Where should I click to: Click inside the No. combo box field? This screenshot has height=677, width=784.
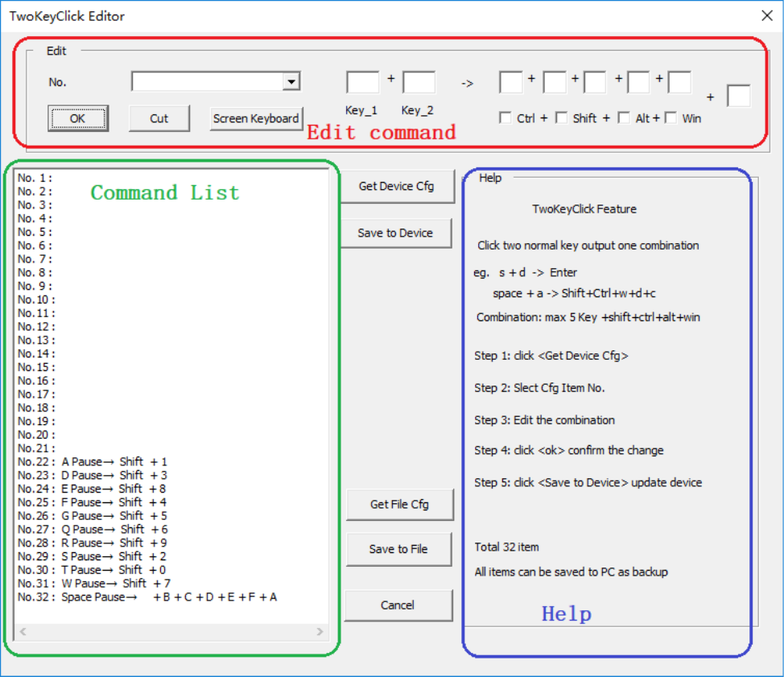click(208, 81)
